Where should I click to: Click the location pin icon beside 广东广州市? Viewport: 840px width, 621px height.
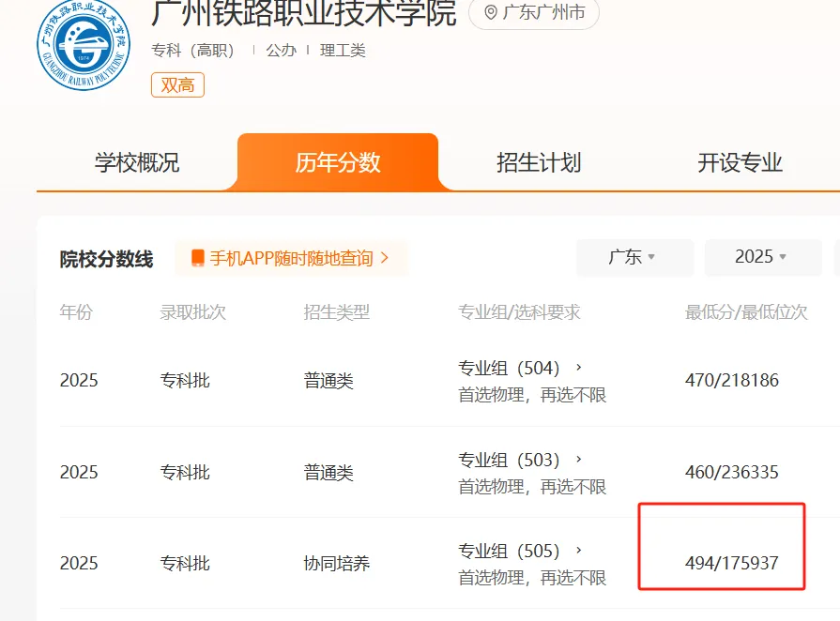click(490, 12)
